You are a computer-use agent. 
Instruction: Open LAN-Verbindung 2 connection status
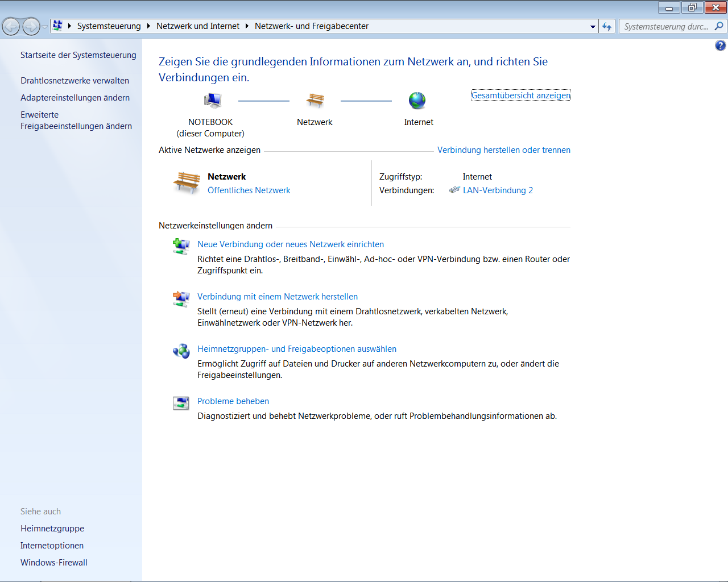[498, 190]
